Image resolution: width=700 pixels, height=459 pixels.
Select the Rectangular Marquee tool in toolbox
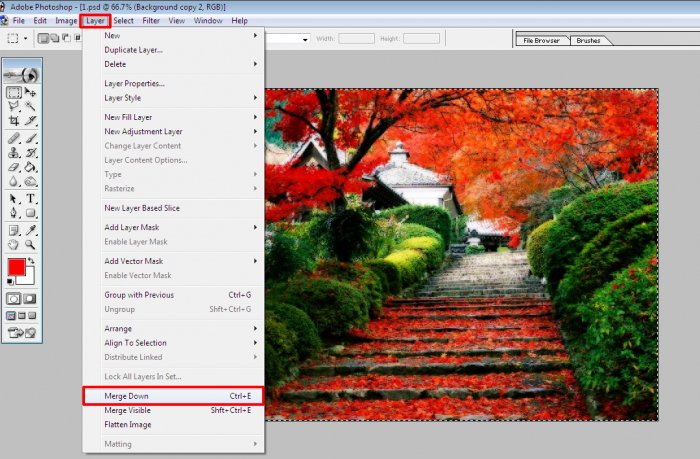coord(13,92)
